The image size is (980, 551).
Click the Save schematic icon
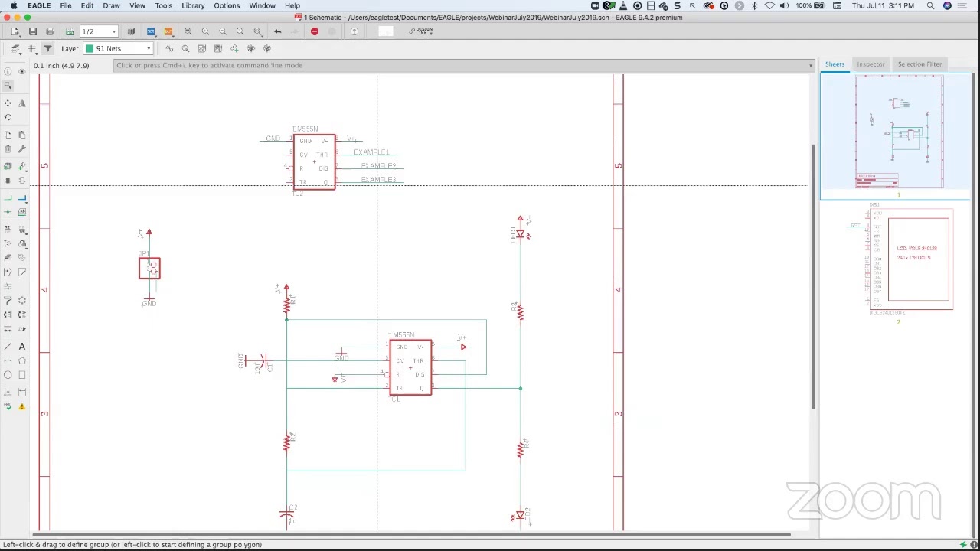coord(33,31)
